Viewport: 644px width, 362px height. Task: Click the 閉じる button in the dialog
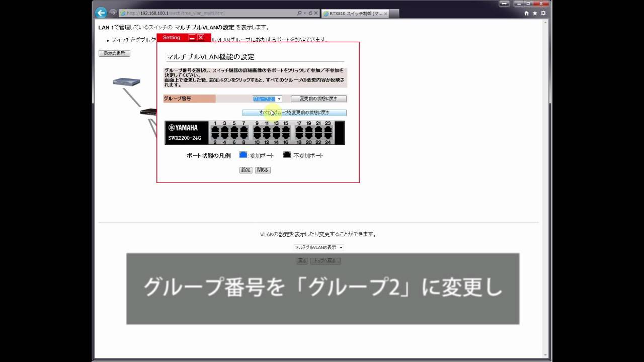point(263,170)
